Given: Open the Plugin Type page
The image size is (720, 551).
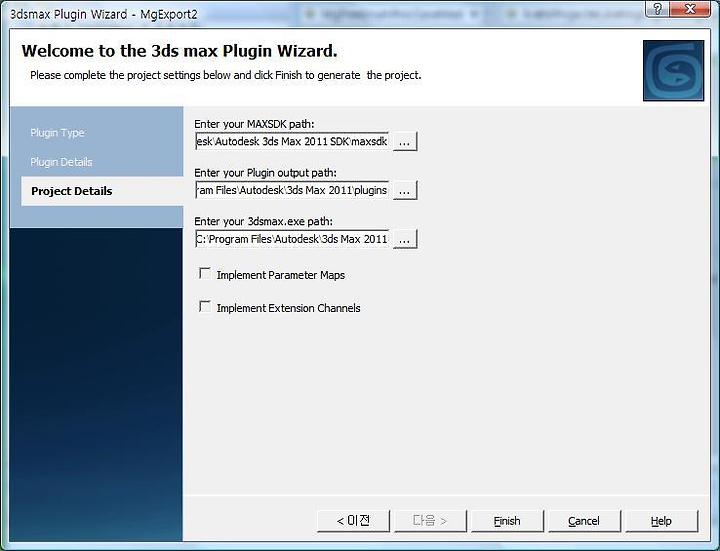Looking at the screenshot, I should (57, 133).
